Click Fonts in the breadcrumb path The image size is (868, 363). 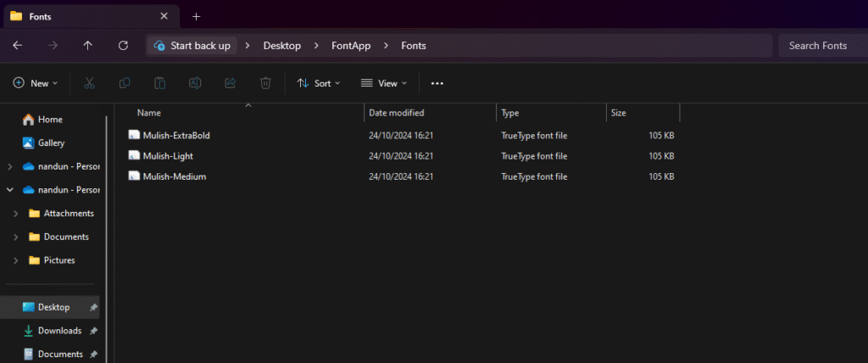click(414, 46)
